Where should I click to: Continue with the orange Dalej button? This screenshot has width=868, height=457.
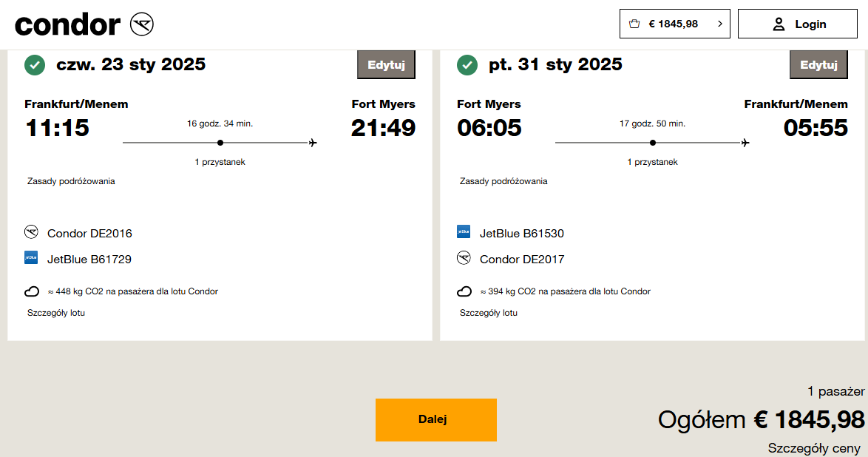point(435,420)
